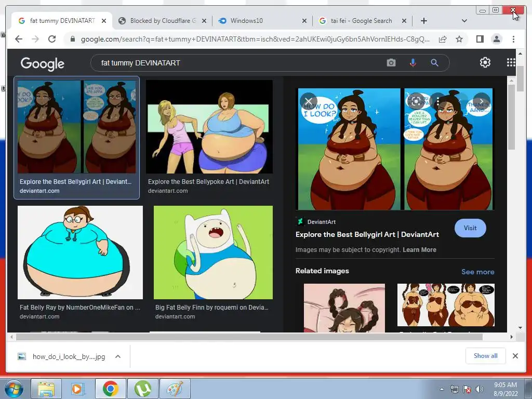See more related images
532x399 pixels.
478,272
